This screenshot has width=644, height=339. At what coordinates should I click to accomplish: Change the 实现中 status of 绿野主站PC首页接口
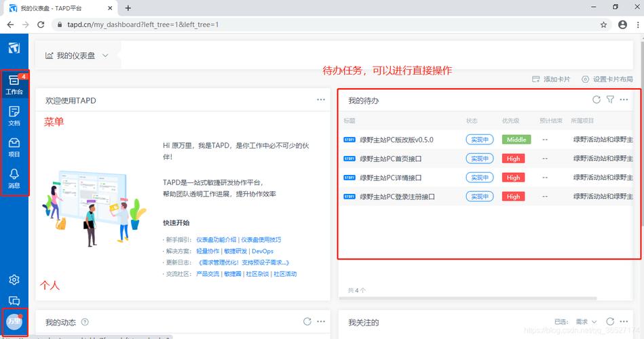point(480,159)
